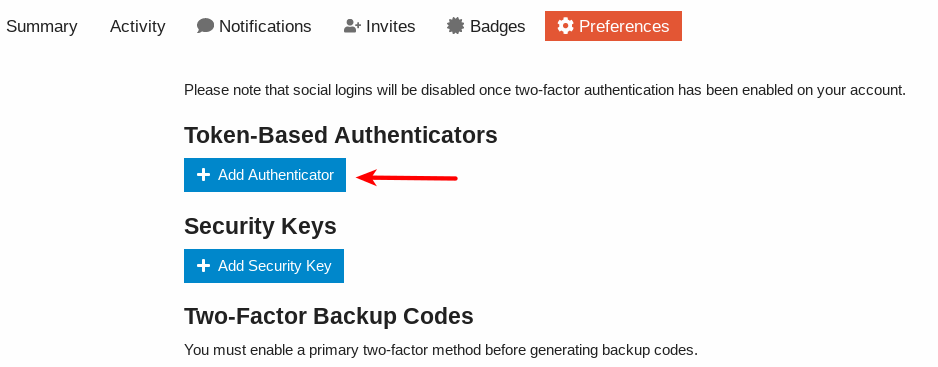The image size is (938, 367).
Task: Click the Two-Factor Backup Codes heading
Action: tap(328, 316)
